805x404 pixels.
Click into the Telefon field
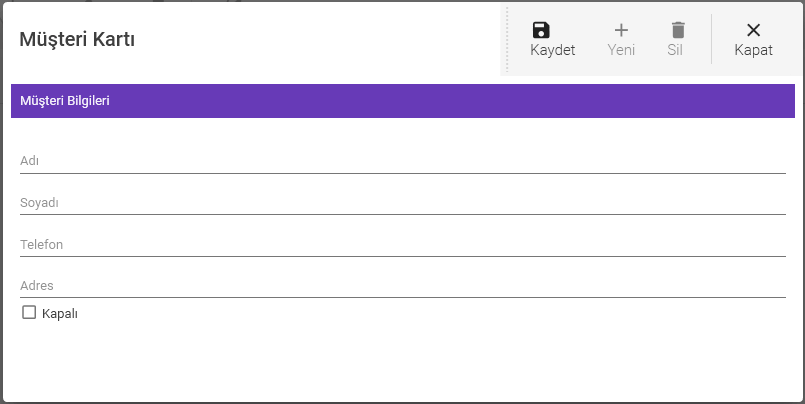coord(401,245)
